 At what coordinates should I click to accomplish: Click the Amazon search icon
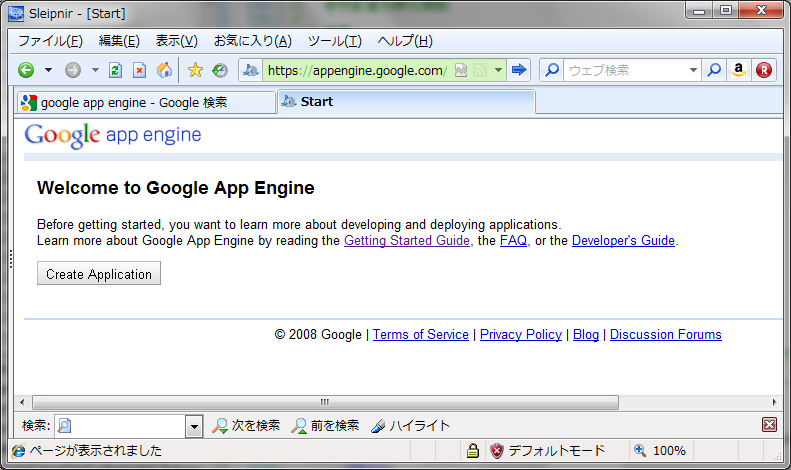coord(739,70)
